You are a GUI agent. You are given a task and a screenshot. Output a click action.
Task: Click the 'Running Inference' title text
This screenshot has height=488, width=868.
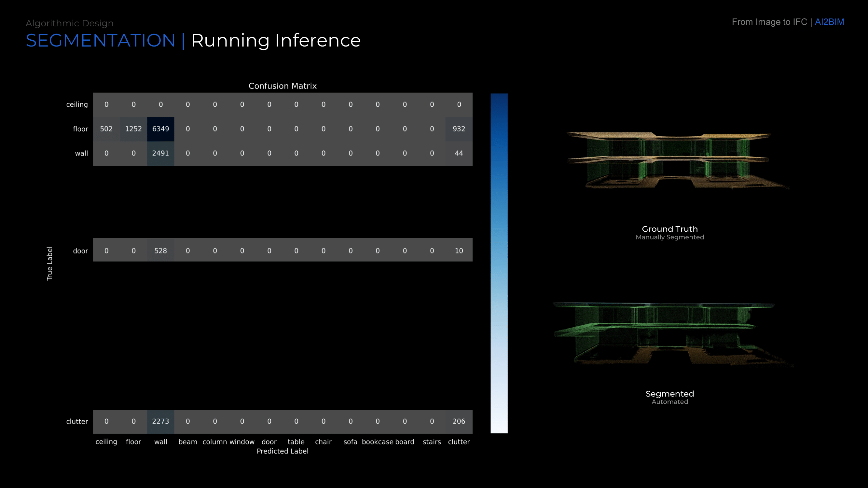(276, 40)
